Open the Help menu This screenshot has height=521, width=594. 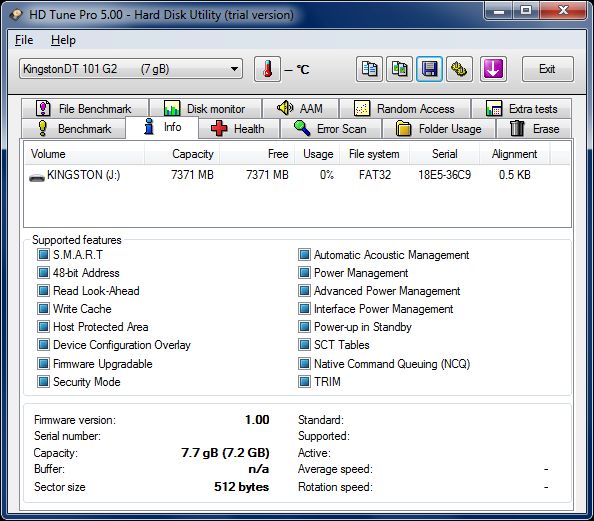pyautogui.click(x=63, y=40)
